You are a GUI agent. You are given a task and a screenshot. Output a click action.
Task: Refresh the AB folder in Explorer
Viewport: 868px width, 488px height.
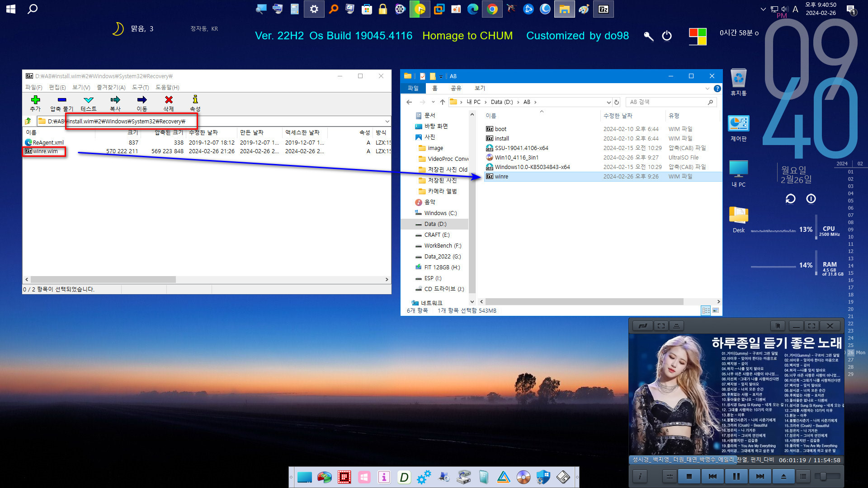coord(617,102)
